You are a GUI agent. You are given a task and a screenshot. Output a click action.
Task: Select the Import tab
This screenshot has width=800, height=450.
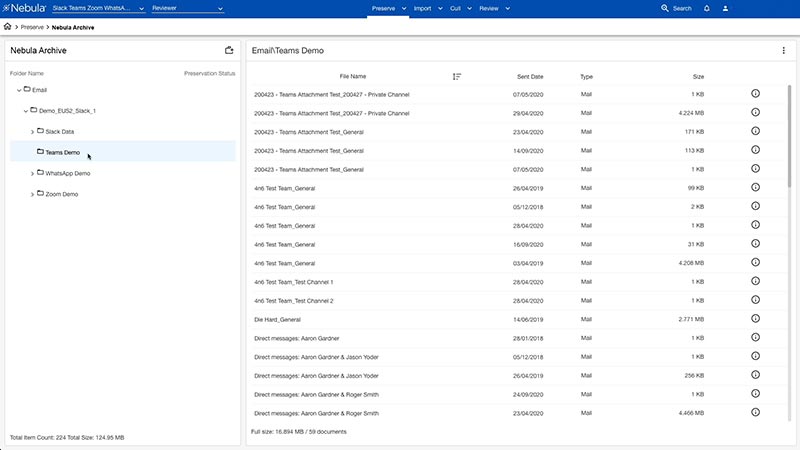point(422,9)
